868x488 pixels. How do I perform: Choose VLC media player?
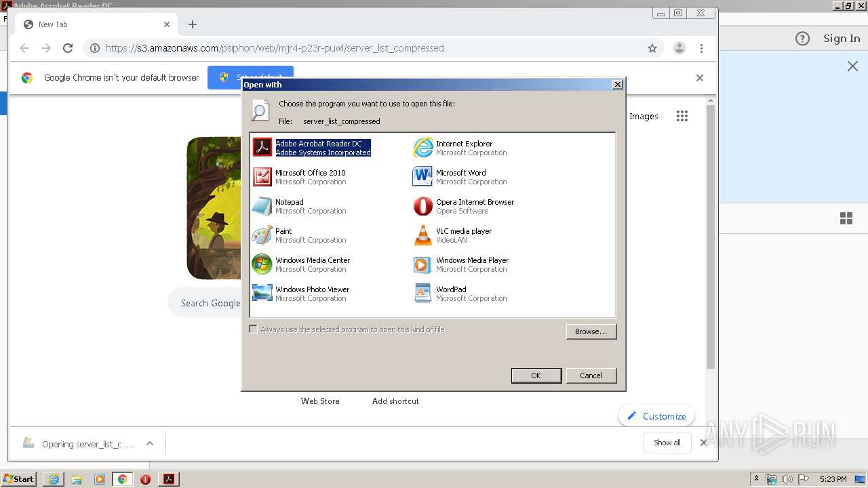point(452,235)
